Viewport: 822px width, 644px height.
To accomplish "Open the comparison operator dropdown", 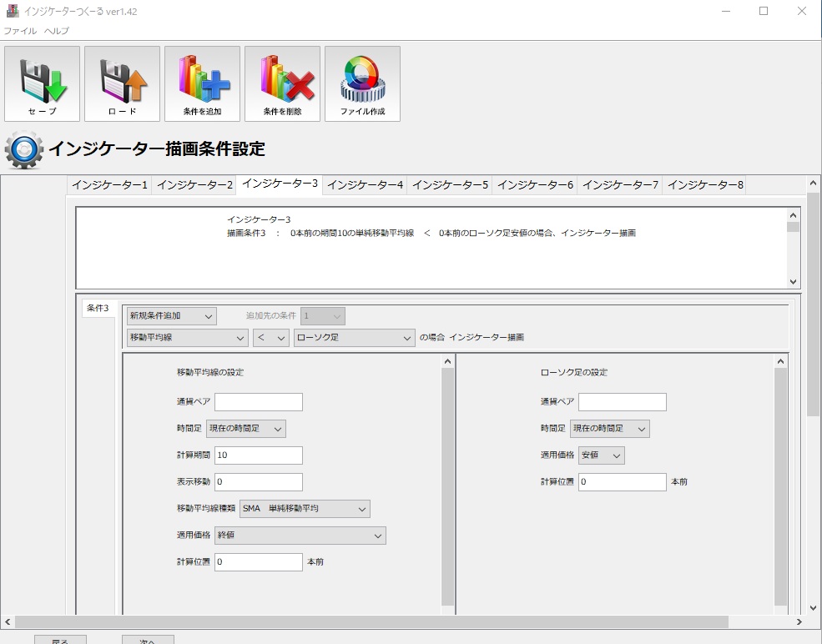I will 270,338.
